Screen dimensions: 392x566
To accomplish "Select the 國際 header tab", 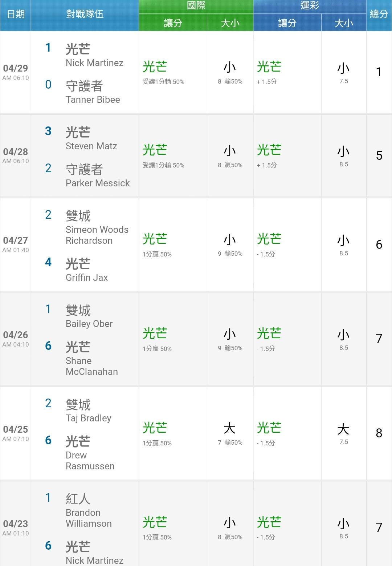I will [x=196, y=6].
